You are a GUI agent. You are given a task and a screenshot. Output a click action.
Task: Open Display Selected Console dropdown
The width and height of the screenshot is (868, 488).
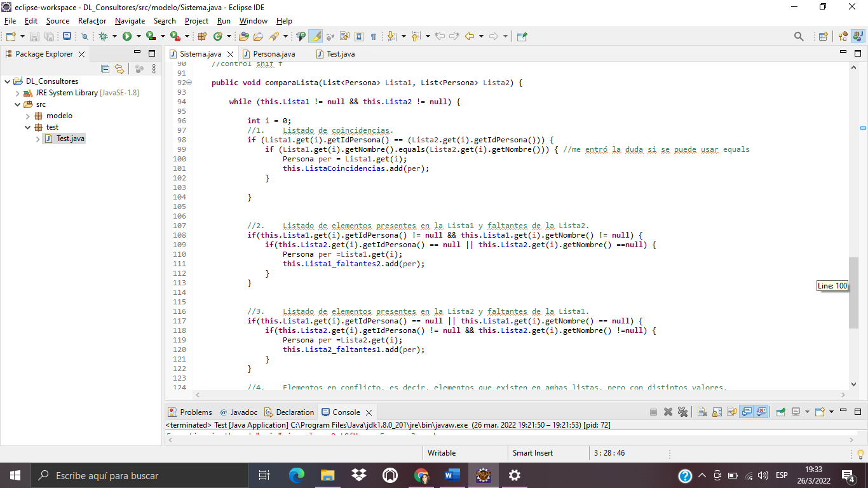pos(807,412)
